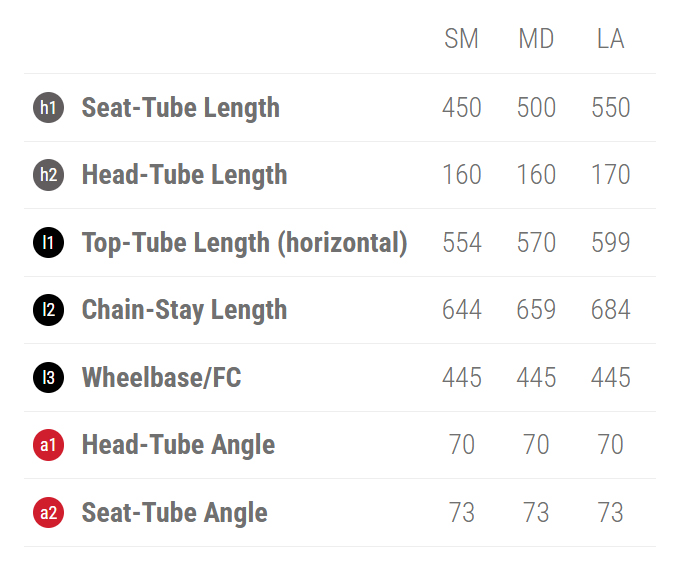Choose the MD size column header
This screenshot has height=584, width=674.
coord(536,39)
